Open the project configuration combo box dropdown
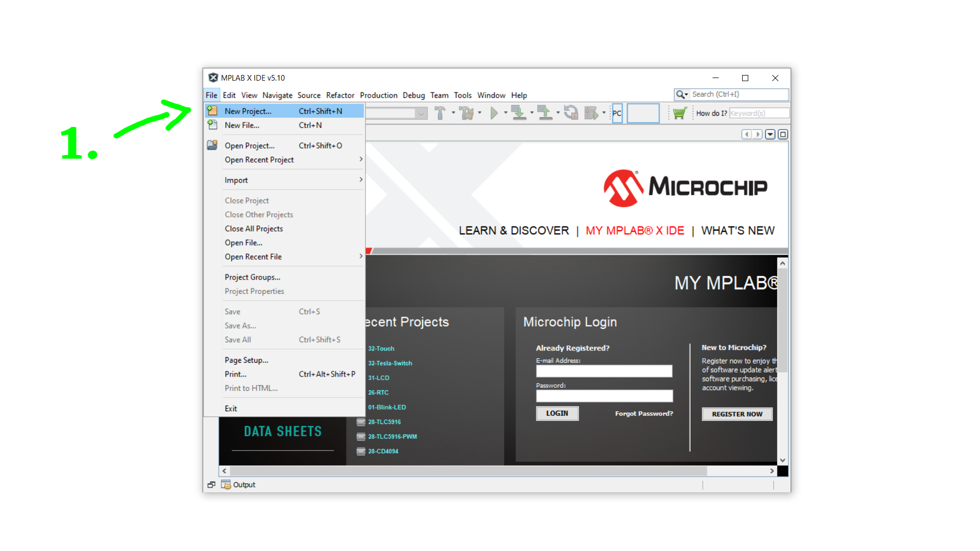This screenshot has width=980, height=551. [421, 113]
